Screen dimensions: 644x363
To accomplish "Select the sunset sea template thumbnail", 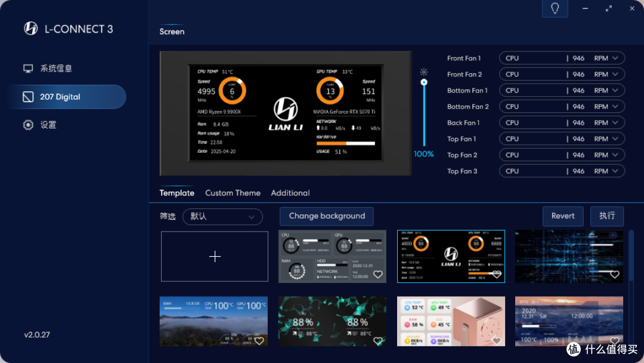I will pyautogui.click(x=569, y=321).
